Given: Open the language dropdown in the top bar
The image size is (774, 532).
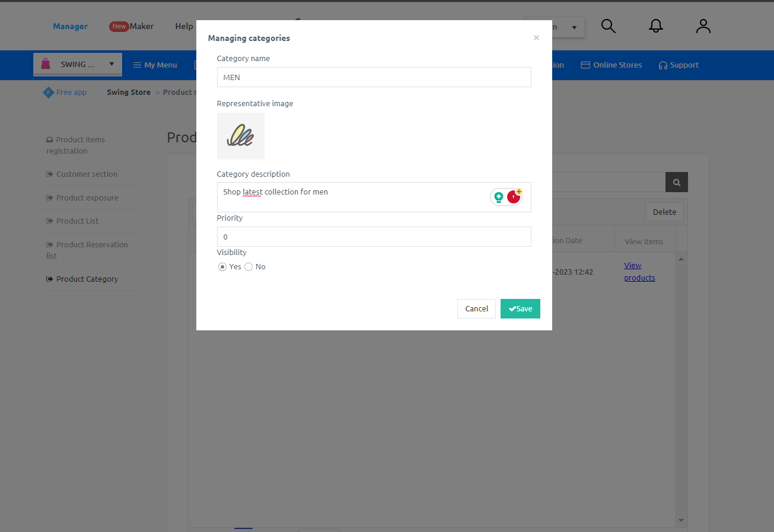Looking at the screenshot, I should [573, 26].
